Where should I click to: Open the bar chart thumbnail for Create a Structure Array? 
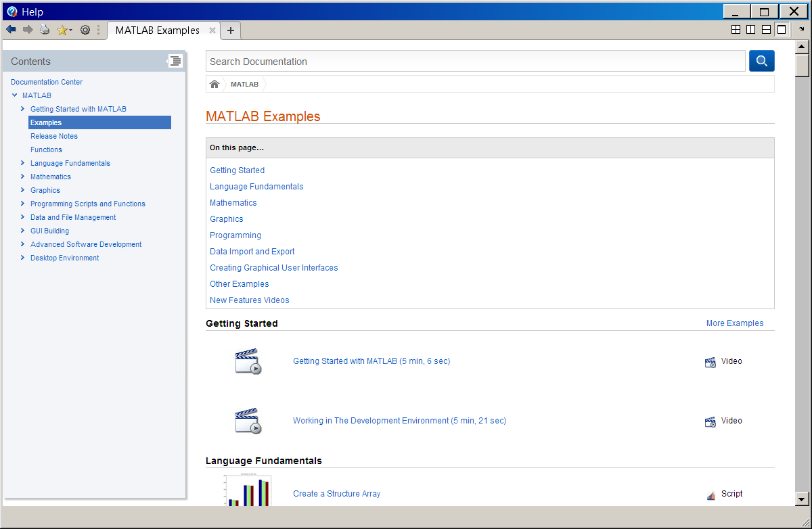(x=248, y=490)
